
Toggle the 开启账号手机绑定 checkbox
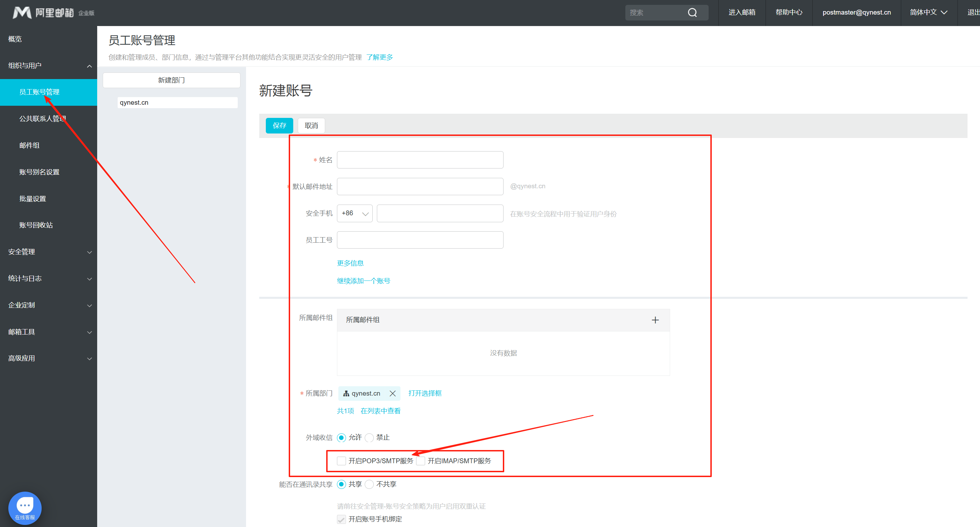pos(341,519)
